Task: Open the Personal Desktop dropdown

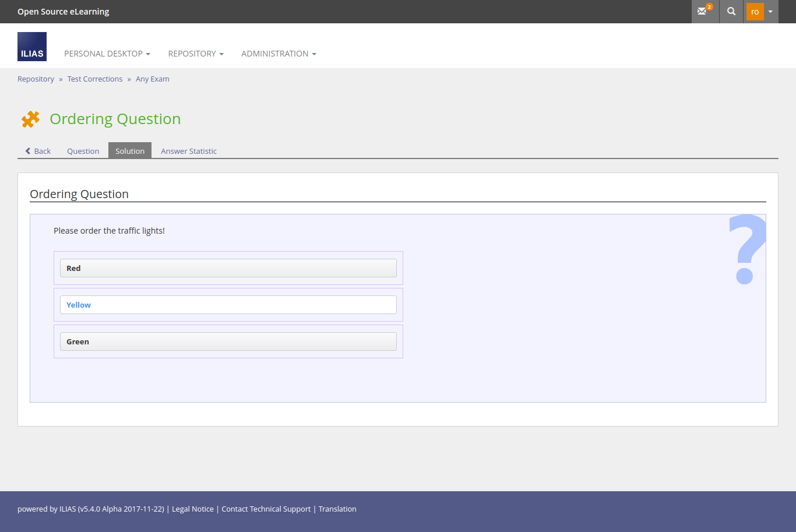Action: [107, 54]
